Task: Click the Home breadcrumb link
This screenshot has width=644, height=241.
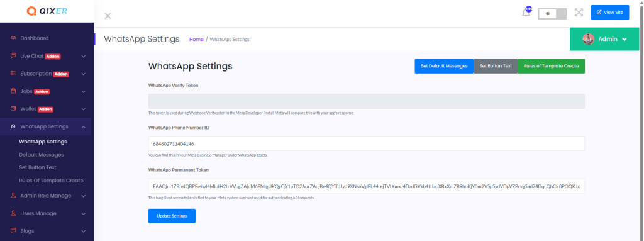Action: coord(196,39)
